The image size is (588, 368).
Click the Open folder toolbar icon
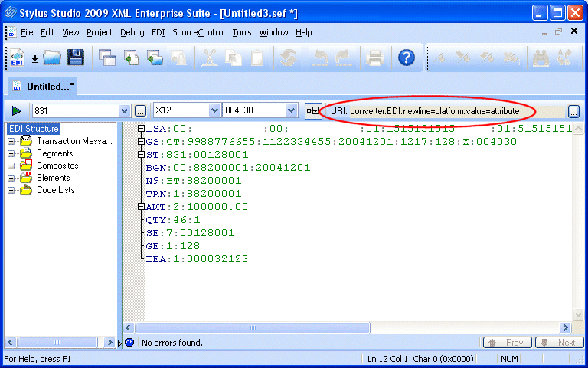[x=52, y=58]
